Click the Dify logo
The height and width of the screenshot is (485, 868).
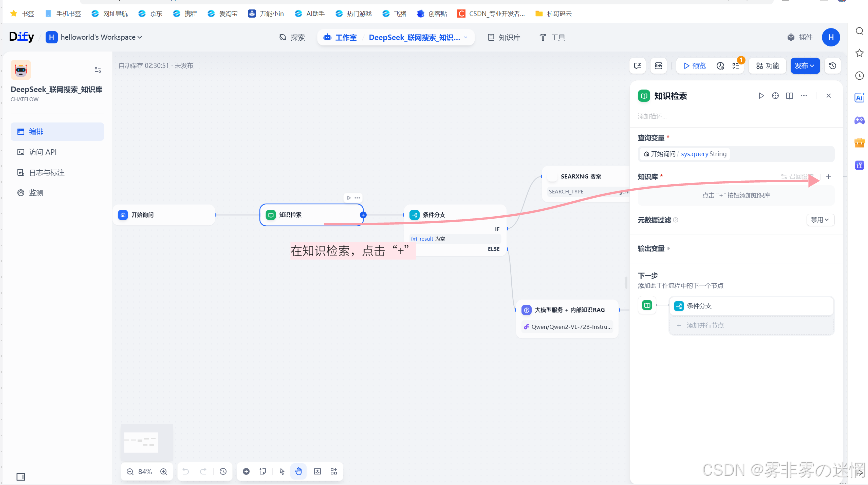click(x=22, y=37)
